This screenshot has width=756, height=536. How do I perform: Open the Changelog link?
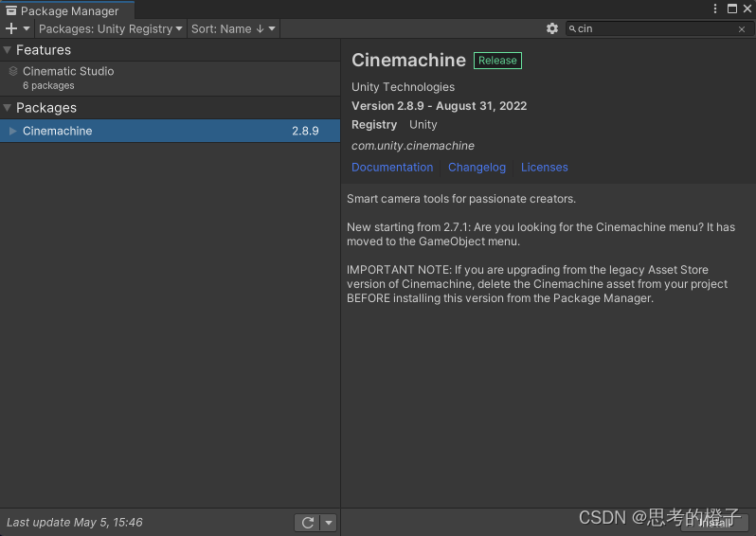click(x=477, y=168)
